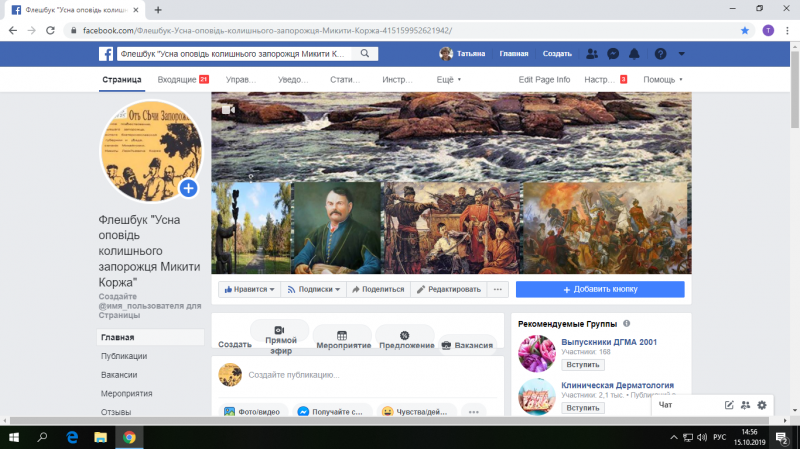The height and width of the screenshot is (449, 800).
Task: Open the Инстр... tab
Action: click(x=397, y=80)
